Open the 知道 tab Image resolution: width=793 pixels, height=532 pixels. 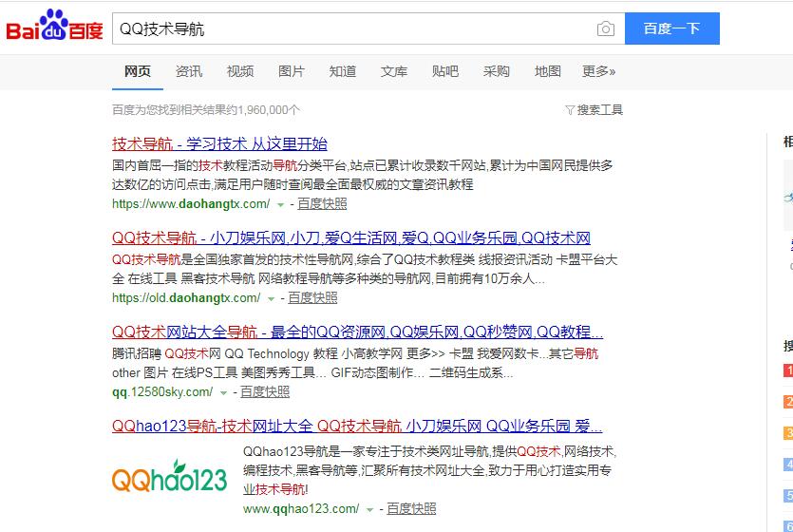click(x=343, y=71)
